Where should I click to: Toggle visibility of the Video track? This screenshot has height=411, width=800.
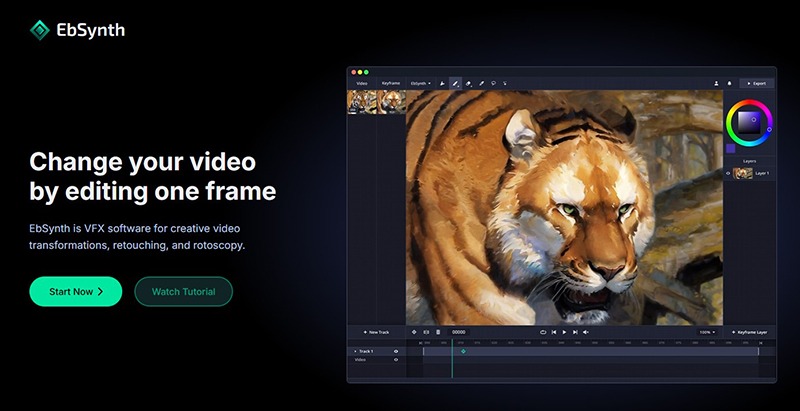(x=396, y=359)
